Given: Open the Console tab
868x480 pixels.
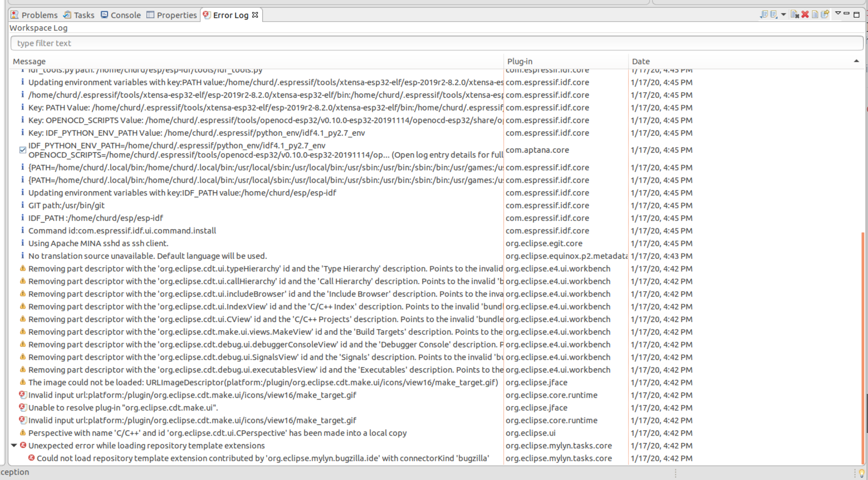Looking at the screenshot, I should (x=121, y=15).
